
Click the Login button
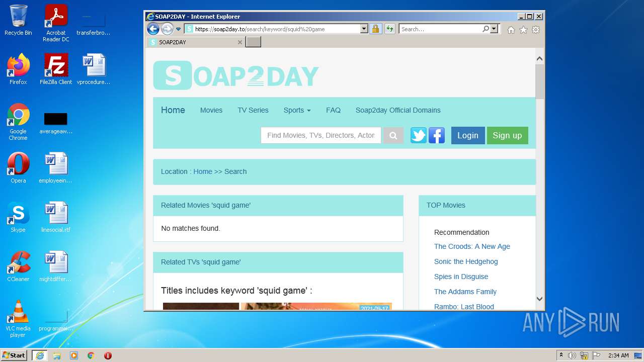click(x=468, y=135)
